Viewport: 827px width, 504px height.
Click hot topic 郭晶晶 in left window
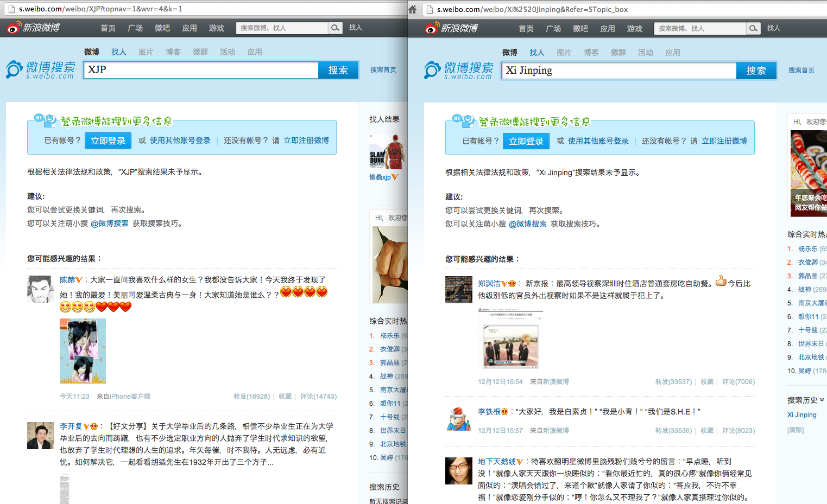(x=390, y=363)
